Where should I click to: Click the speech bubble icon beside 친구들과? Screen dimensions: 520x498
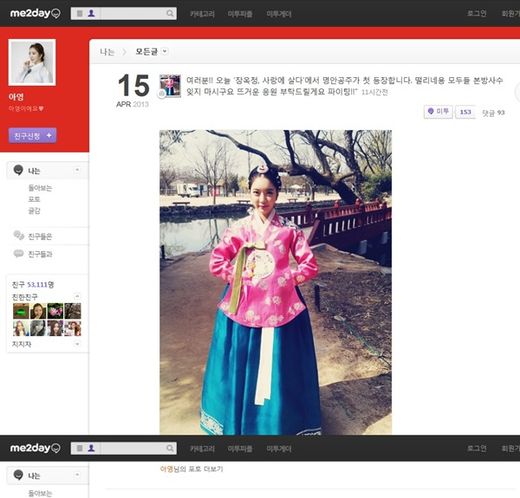[19, 254]
